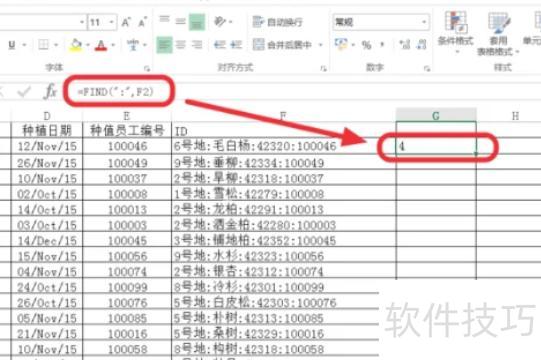Open Orientation dropdown arrow
This screenshot has width=541, height=360.
230,22
